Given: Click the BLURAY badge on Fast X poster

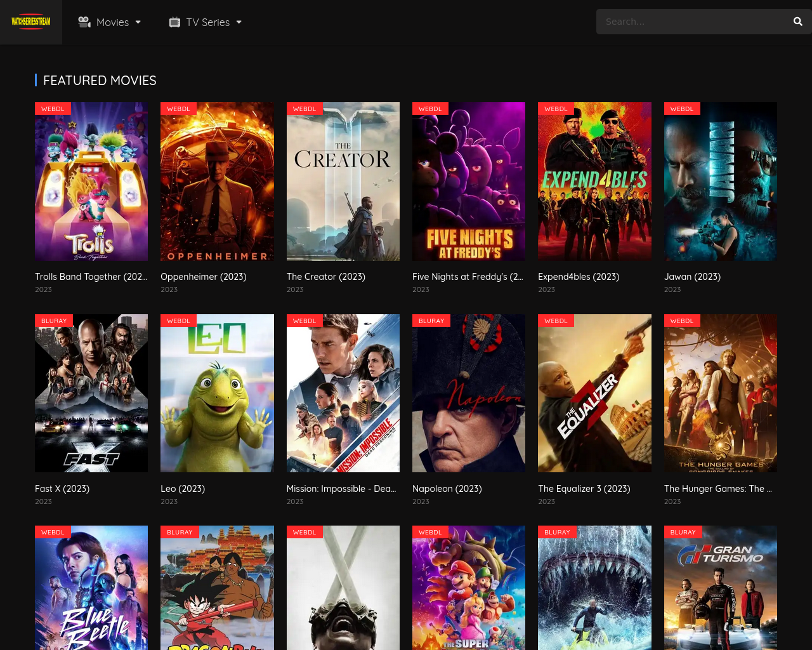Looking at the screenshot, I should tap(54, 321).
